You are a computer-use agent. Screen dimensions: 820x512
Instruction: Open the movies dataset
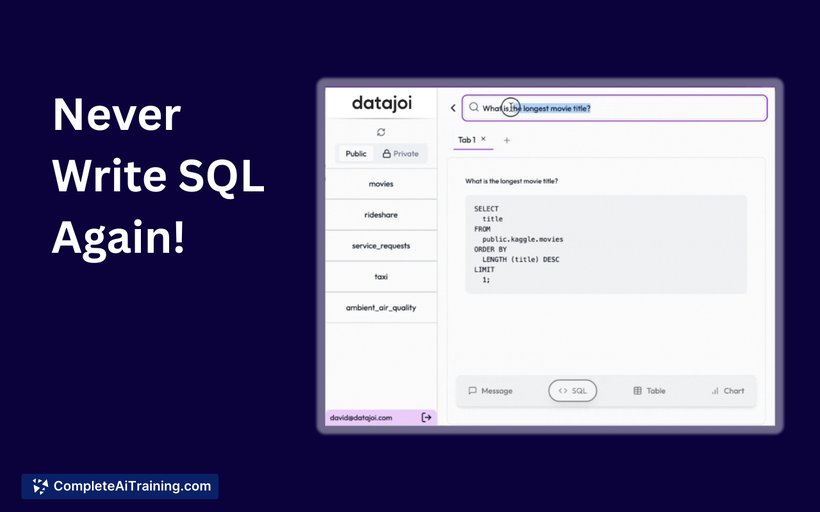381,184
